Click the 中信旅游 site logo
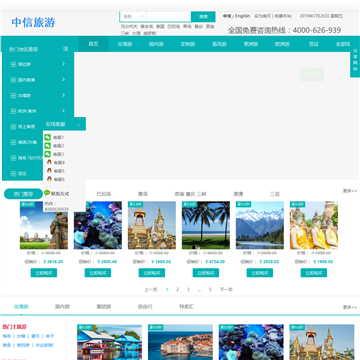 coord(33,22)
